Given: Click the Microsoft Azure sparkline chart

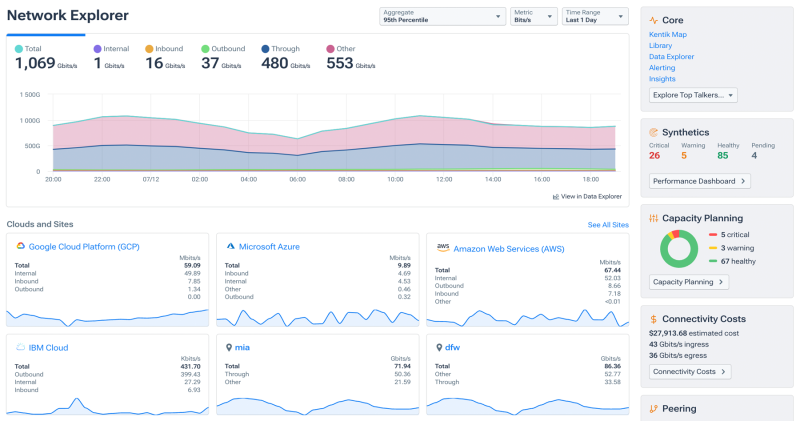Looking at the screenshot, I should coord(317,317).
